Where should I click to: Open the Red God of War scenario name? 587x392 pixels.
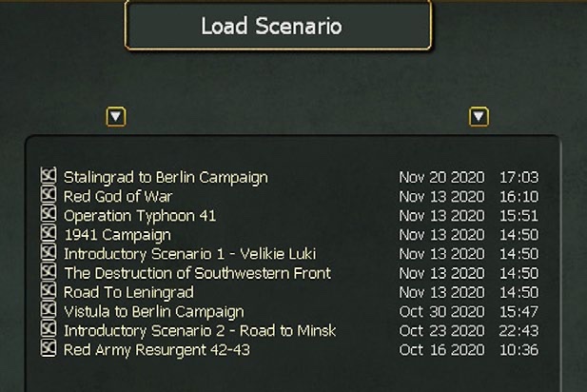118,197
